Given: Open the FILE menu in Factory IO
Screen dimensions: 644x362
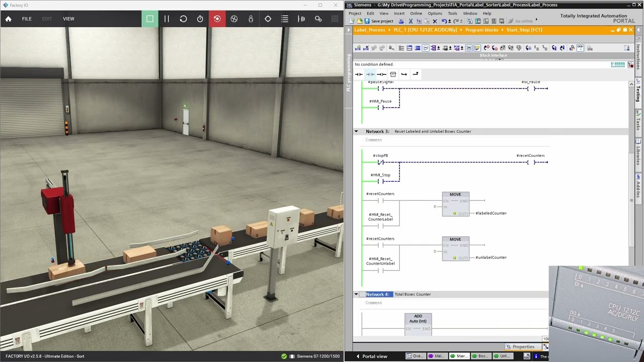Looking at the screenshot, I should 27,19.
